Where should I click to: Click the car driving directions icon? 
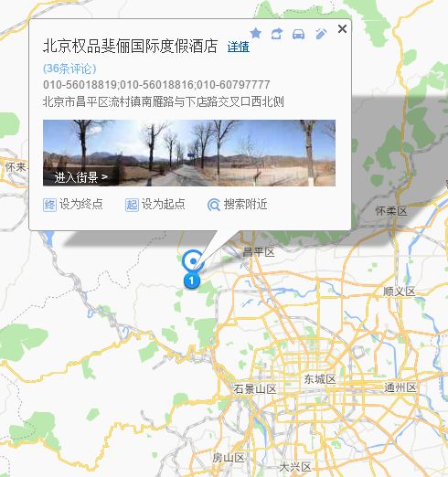[x=298, y=34]
